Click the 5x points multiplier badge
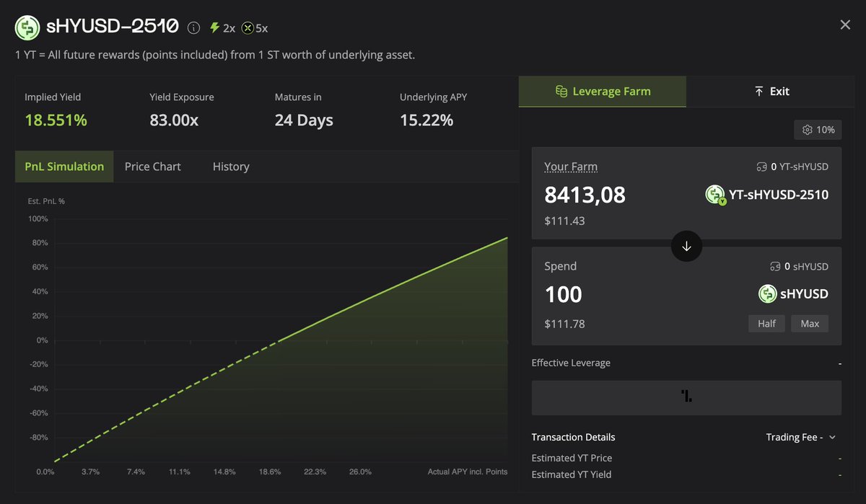Viewport: 866px width, 504px height. click(x=255, y=28)
